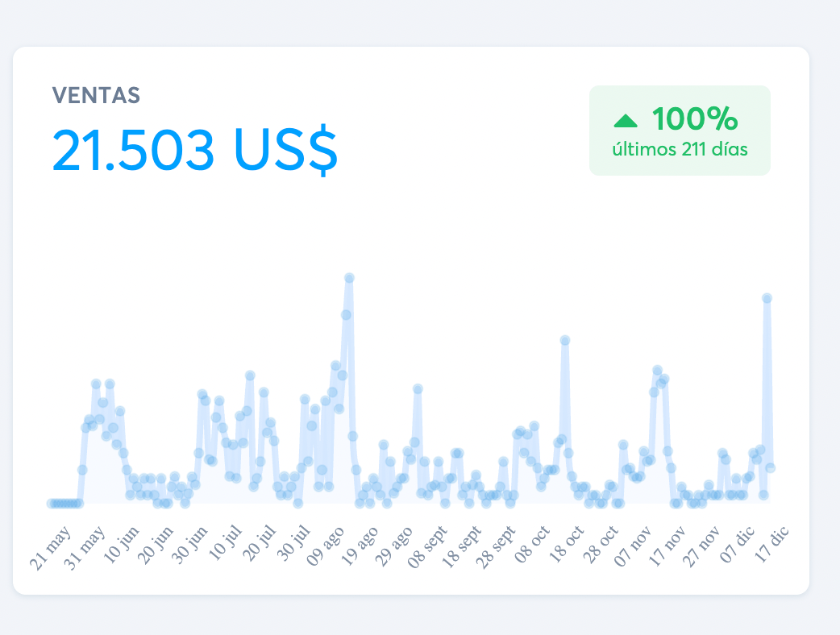Viewport: 840px width, 635px height.
Task: Click the tall December spike data point
Action: [x=767, y=298]
